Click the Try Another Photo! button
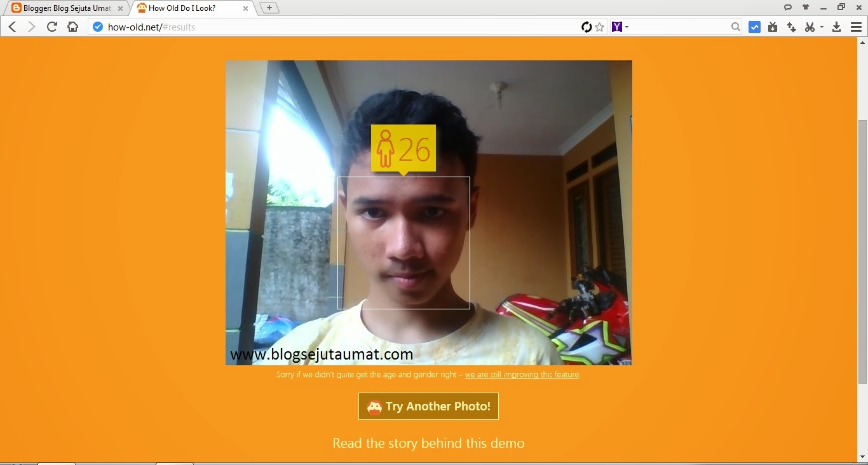 428,407
